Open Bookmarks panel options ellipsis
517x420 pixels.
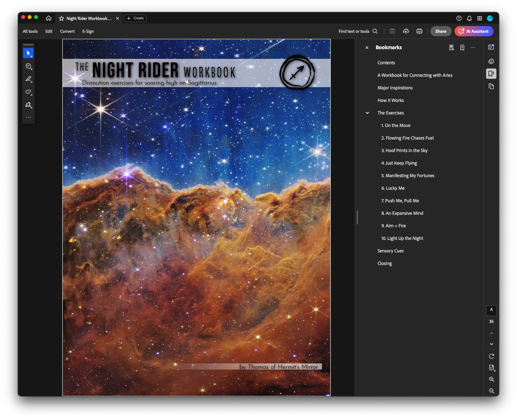point(473,48)
